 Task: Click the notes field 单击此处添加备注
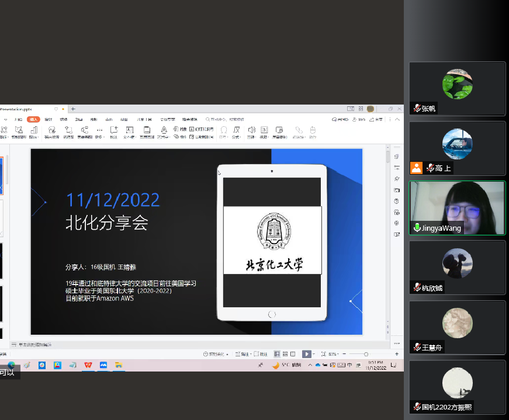point(35,345)
